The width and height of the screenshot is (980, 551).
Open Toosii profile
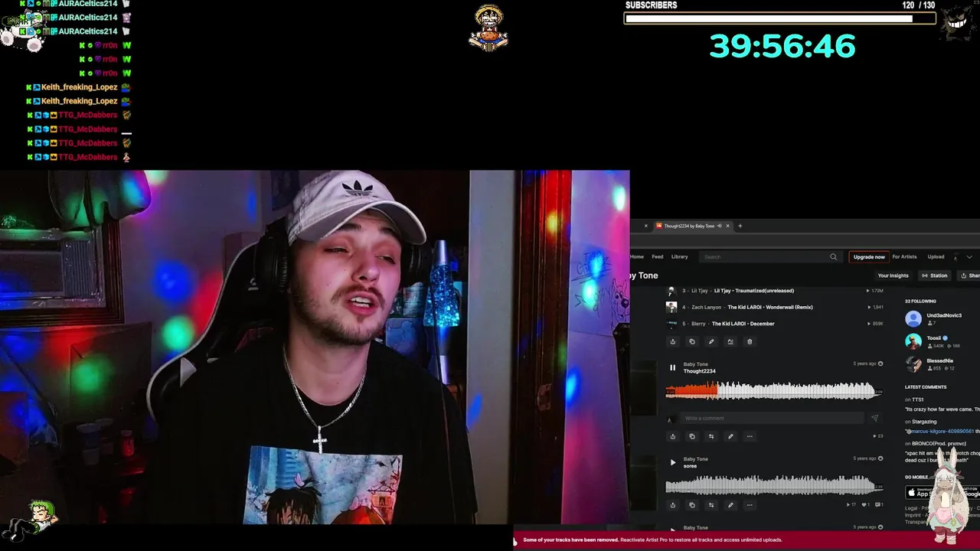[x=934, y=337]
